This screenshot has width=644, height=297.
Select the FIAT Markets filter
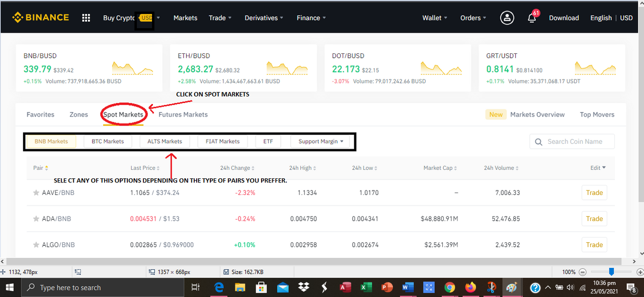tap(222, 142)
